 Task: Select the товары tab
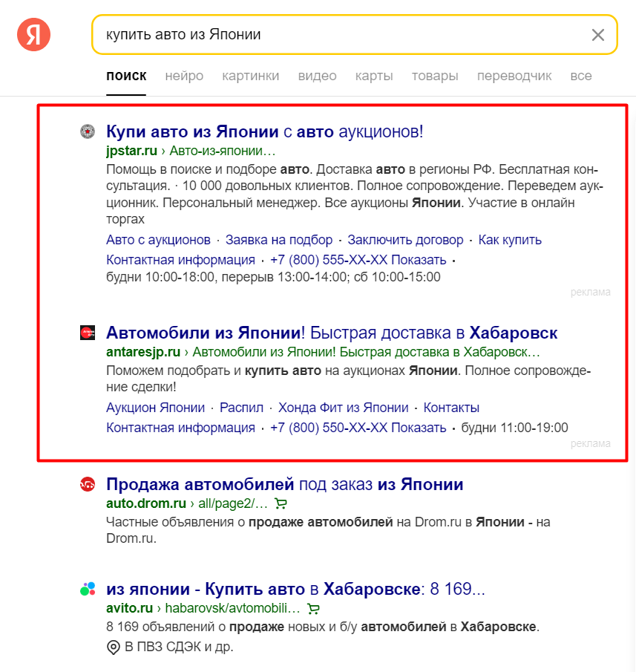(435, 76)
